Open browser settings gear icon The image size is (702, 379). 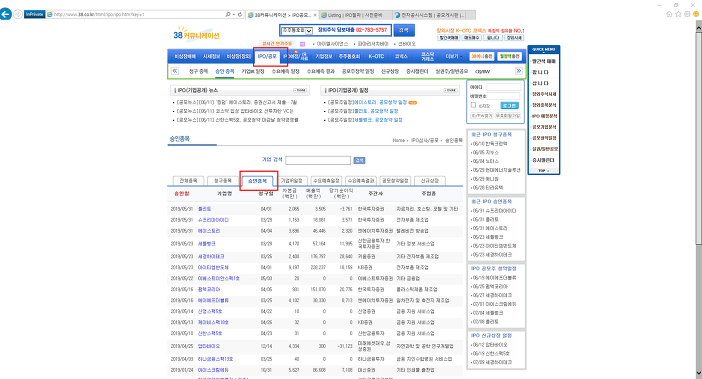(x=687, y=14)
